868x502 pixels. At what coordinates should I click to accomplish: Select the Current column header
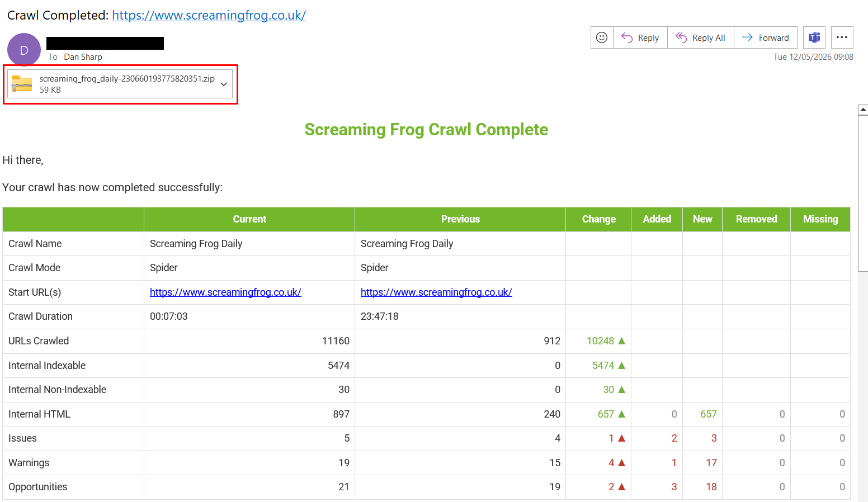(x=249, y=219)
